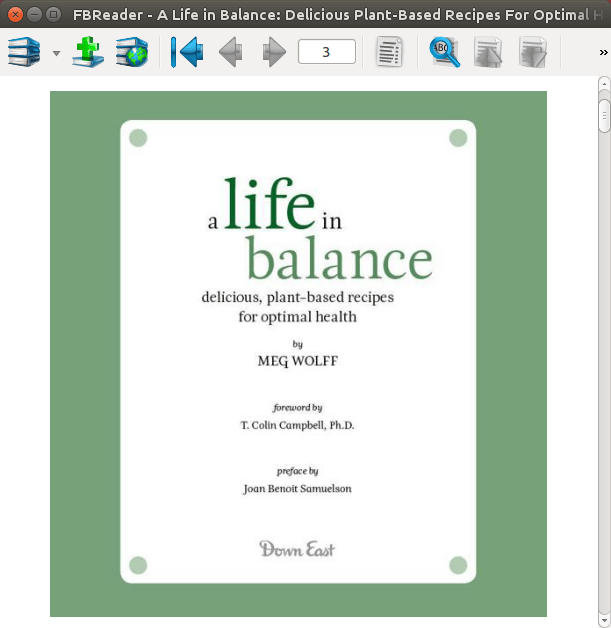Click the book cover title page image
The width and height of the screenshot is (611, 628).
pos(298,353)
